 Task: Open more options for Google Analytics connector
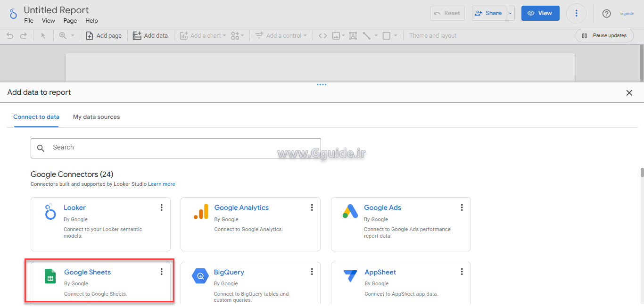(x=312, y=207)
